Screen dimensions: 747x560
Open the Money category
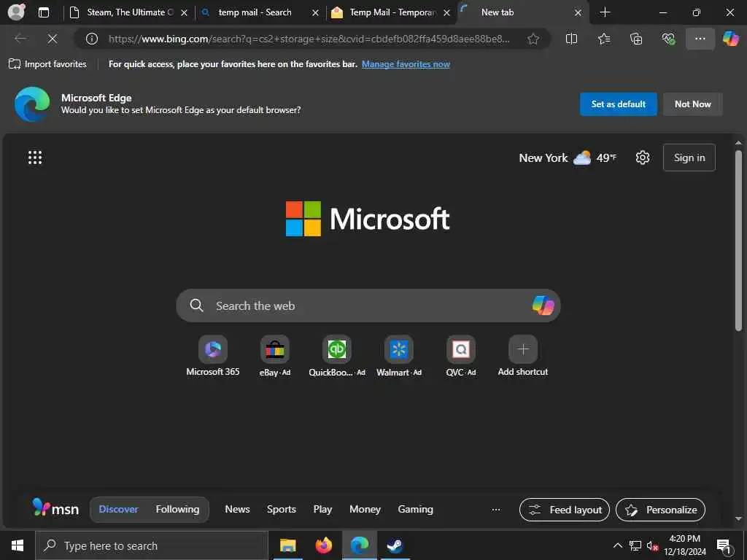365,509
